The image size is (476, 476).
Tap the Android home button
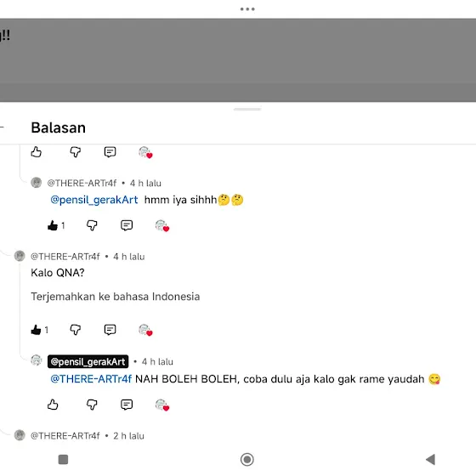click(247, 459)
